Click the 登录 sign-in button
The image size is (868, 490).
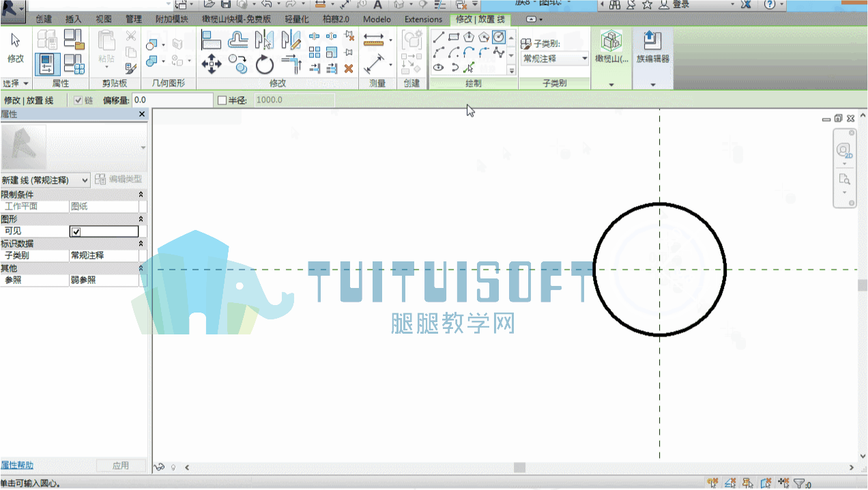(682, 4)
